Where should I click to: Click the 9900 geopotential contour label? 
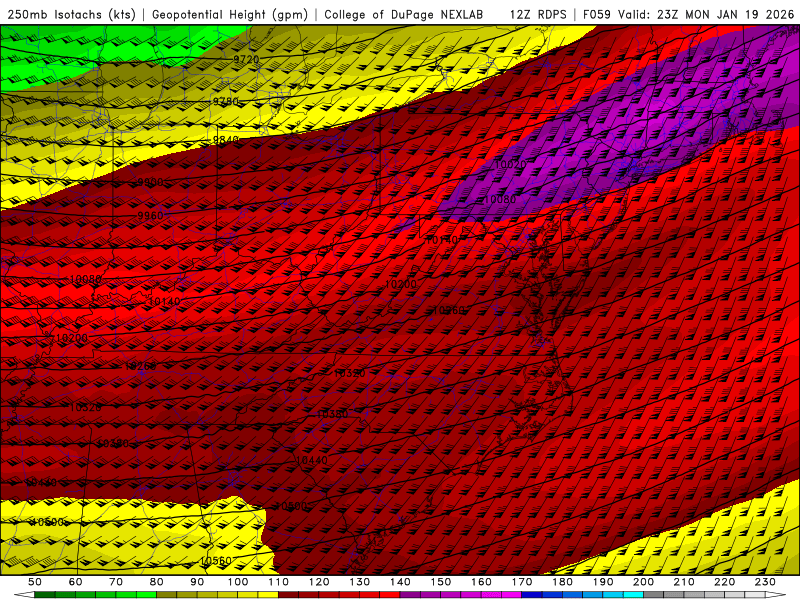tap(151, 183)
